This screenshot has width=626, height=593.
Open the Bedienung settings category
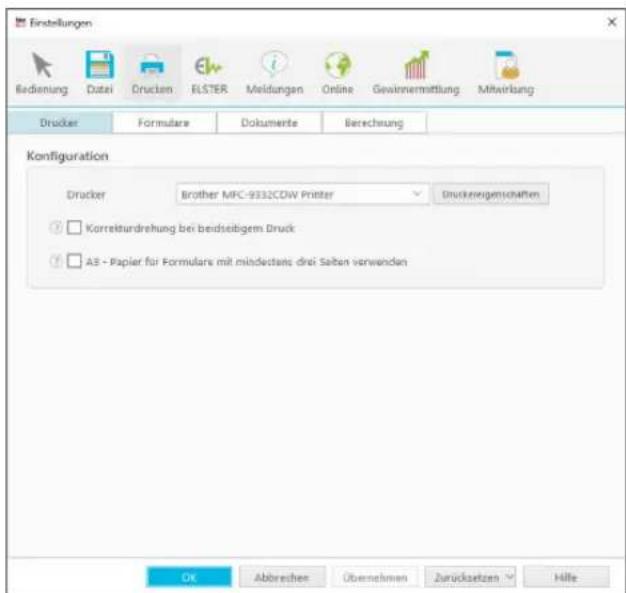[42, 73]
